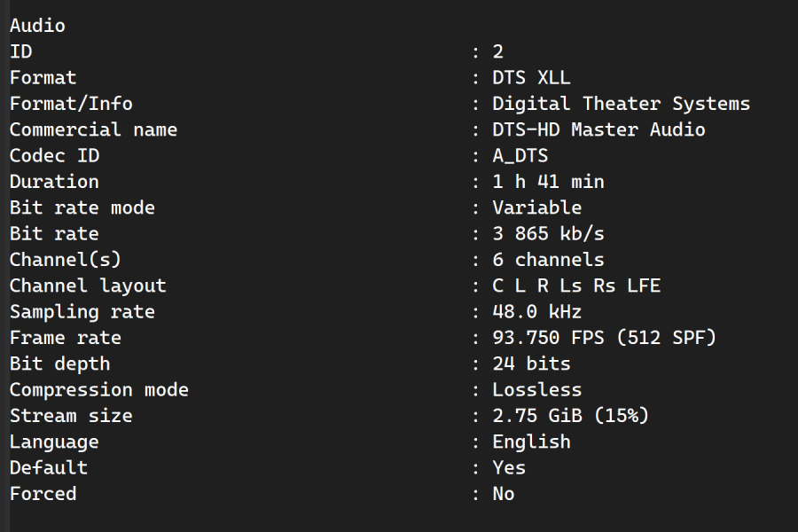Click the "DTS XLL" format value
The width and height of the screenshot is (798, 532).
coord(531,78)
